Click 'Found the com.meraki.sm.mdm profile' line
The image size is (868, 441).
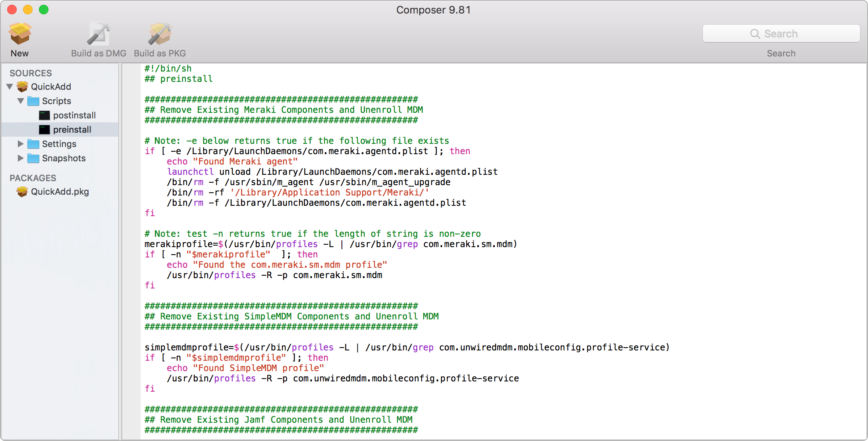(277, 265)
